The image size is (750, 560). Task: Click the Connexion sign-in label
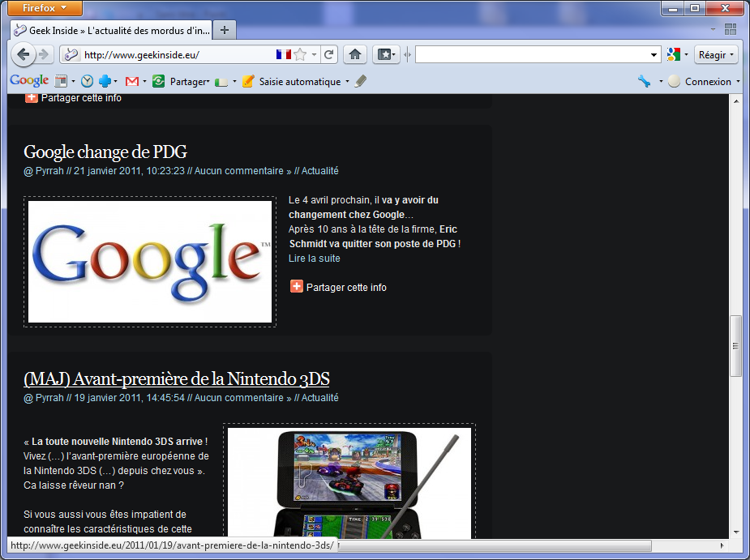[708, 82]
